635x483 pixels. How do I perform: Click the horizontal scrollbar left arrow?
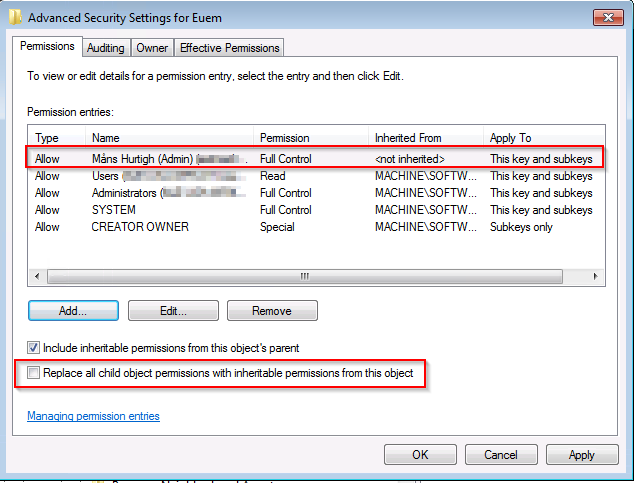37,275
